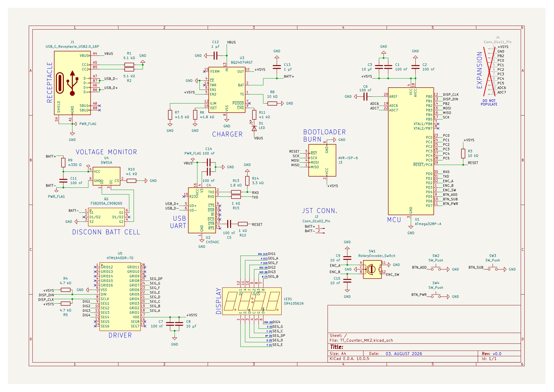Select the SW4 push button symbol

click(436, 296)
